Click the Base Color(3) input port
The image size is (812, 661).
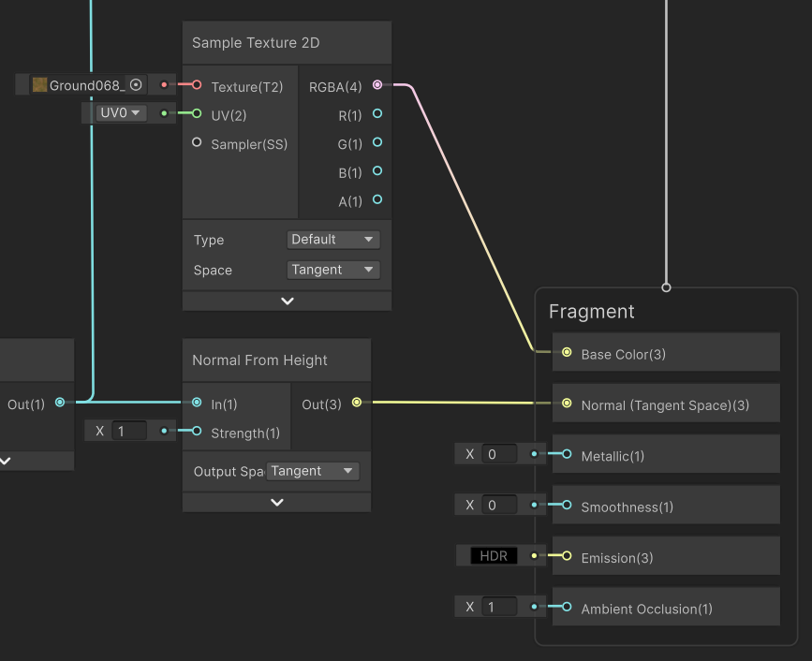click(567, 353)
